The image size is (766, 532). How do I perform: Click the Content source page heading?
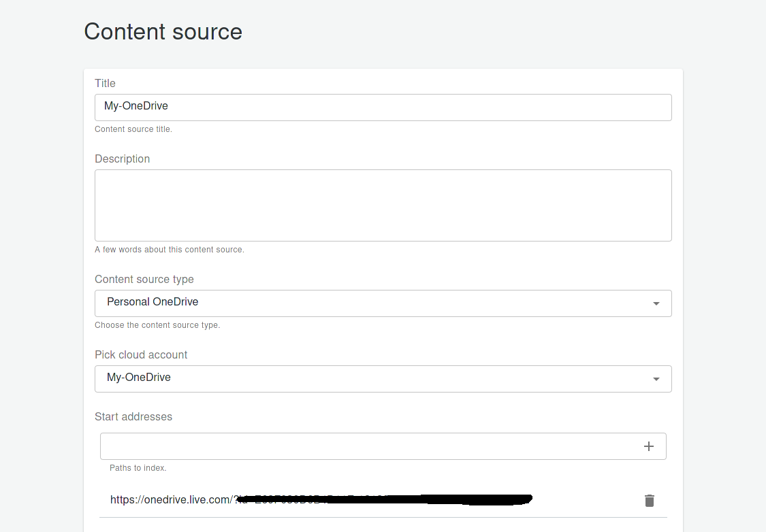click(163, 31)
